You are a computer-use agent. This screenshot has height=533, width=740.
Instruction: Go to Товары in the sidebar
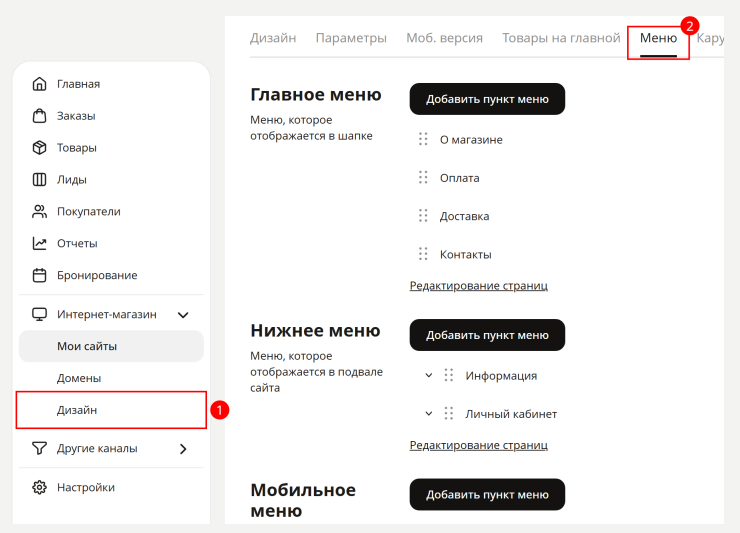pyautogui.click(x=111, y=148)
